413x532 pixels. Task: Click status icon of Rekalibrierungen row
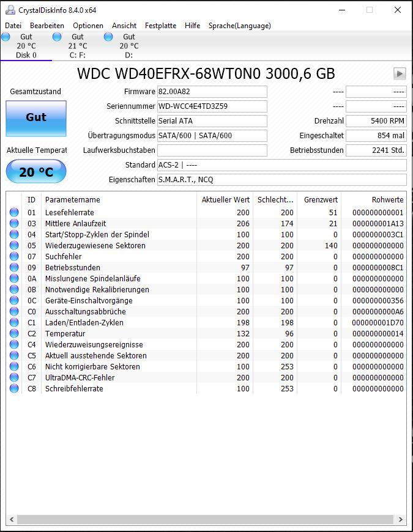[14, 289]
